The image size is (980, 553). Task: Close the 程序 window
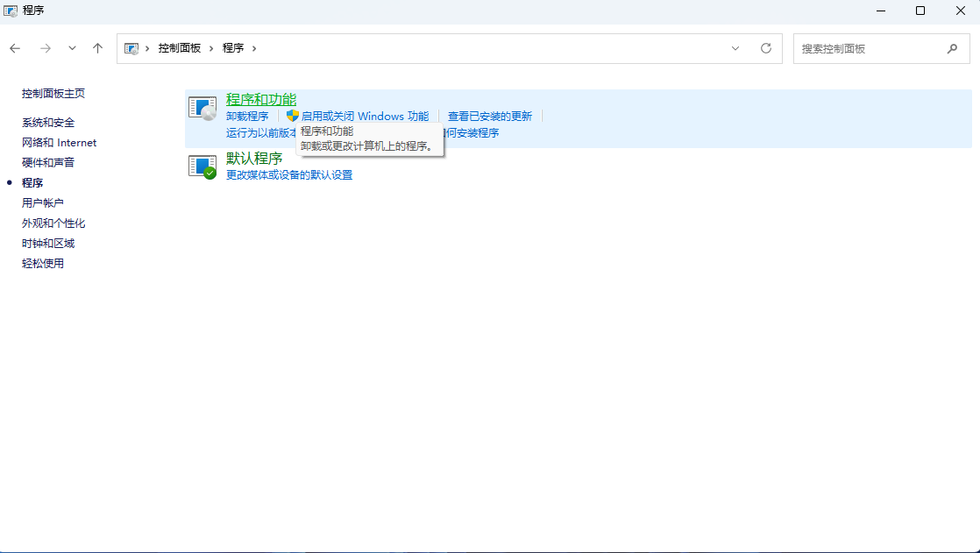pyautogui.click(x=960, y=11)
